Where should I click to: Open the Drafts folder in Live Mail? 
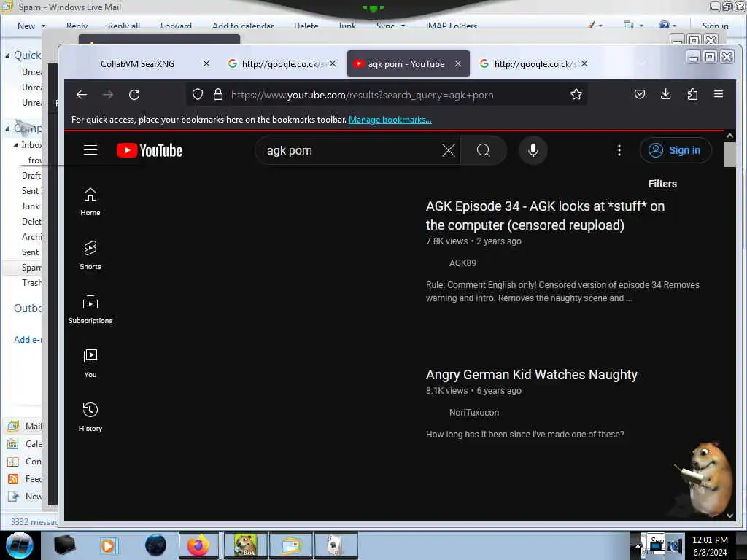[31, 176]
